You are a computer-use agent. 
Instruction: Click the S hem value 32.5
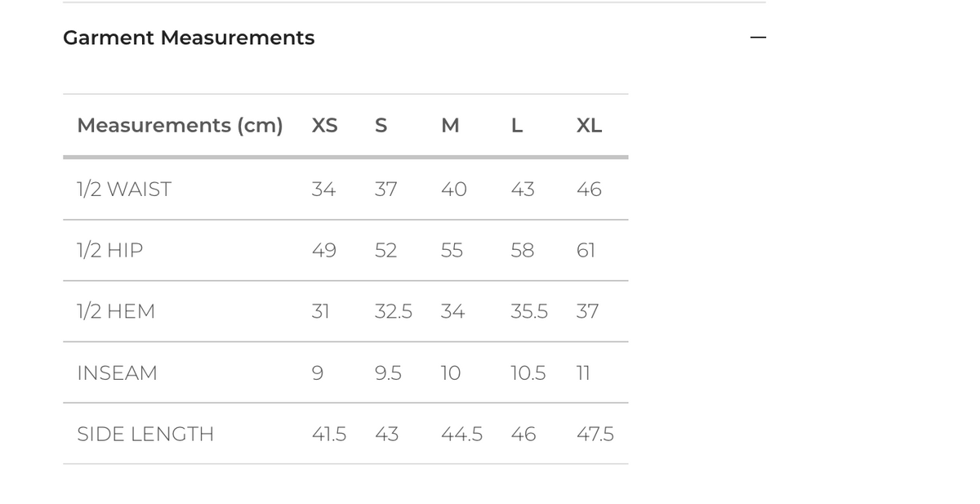(393, 311)
